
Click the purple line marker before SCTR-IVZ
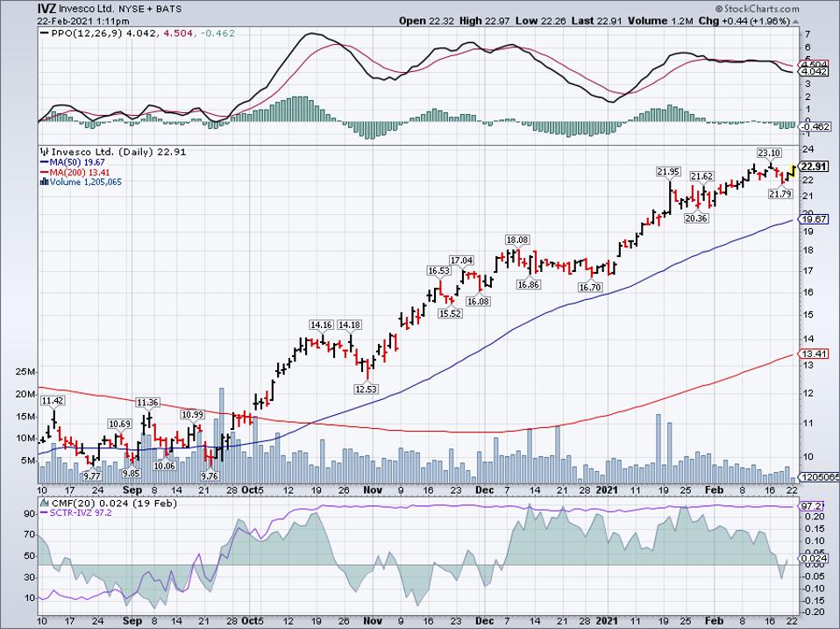45,513
